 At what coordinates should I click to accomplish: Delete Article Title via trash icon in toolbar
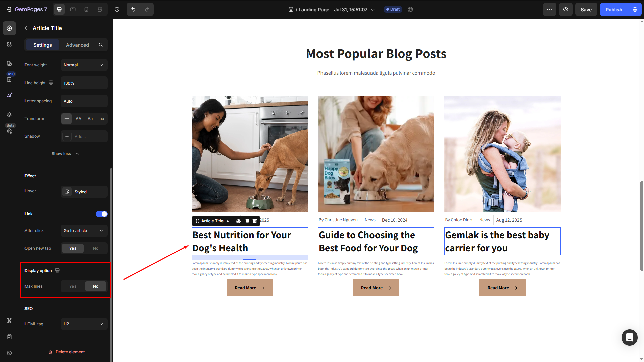click(x=255, y=221)
